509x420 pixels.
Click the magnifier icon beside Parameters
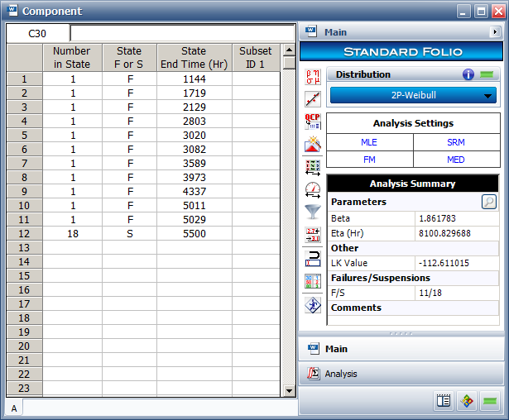(x=489, y=201)
